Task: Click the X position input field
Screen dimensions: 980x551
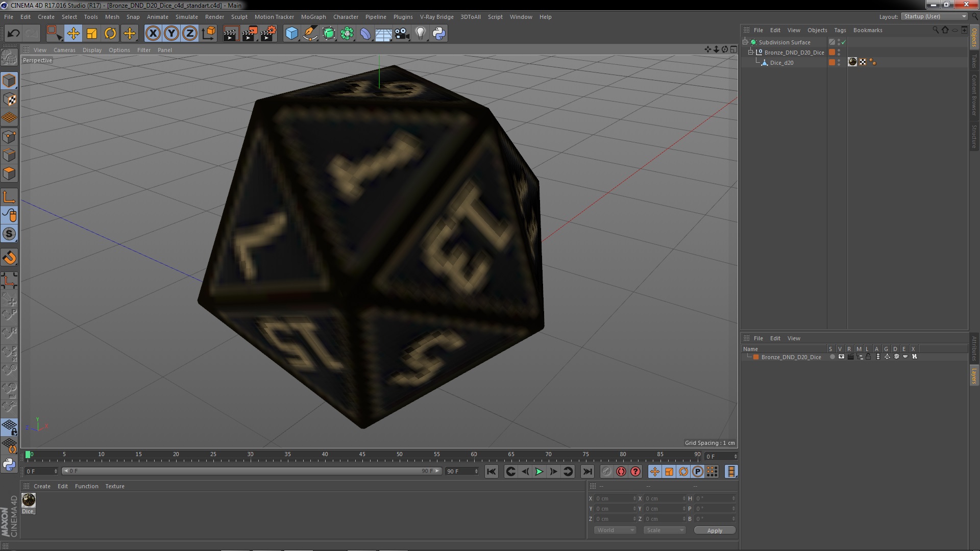Action: coord(616,498)
